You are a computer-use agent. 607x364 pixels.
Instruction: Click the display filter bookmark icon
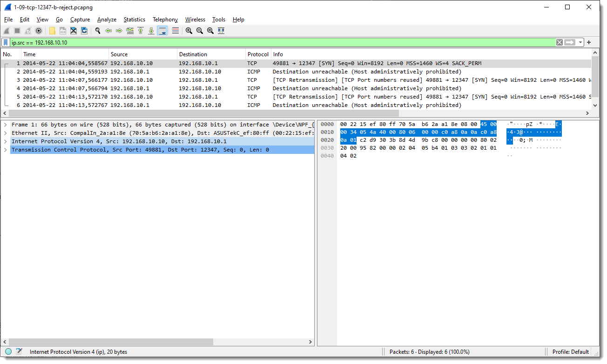tap(6, 42)
